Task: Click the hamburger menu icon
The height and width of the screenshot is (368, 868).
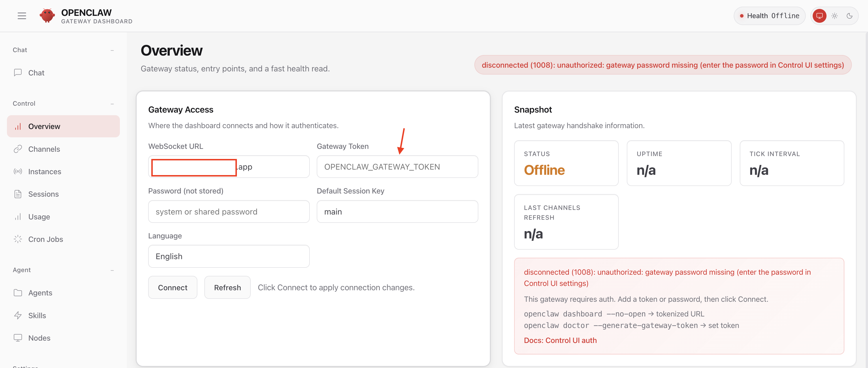Action: [x=22, y=16]
